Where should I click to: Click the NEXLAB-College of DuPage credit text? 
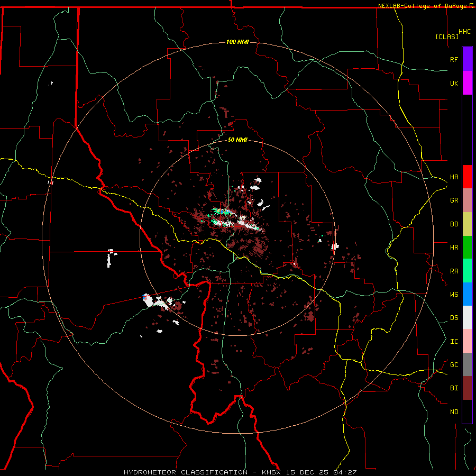coord(422,6)
